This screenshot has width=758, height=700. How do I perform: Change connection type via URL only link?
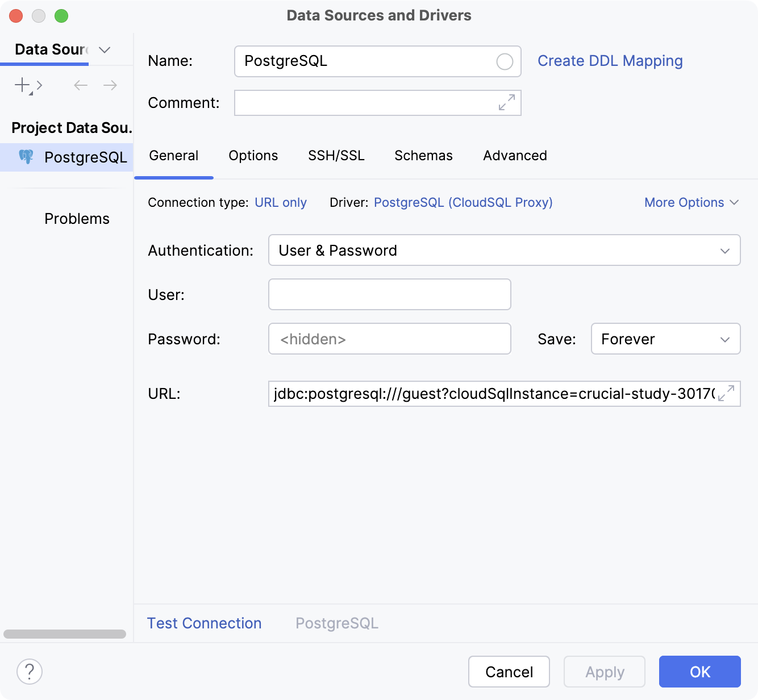coord(281,202)
